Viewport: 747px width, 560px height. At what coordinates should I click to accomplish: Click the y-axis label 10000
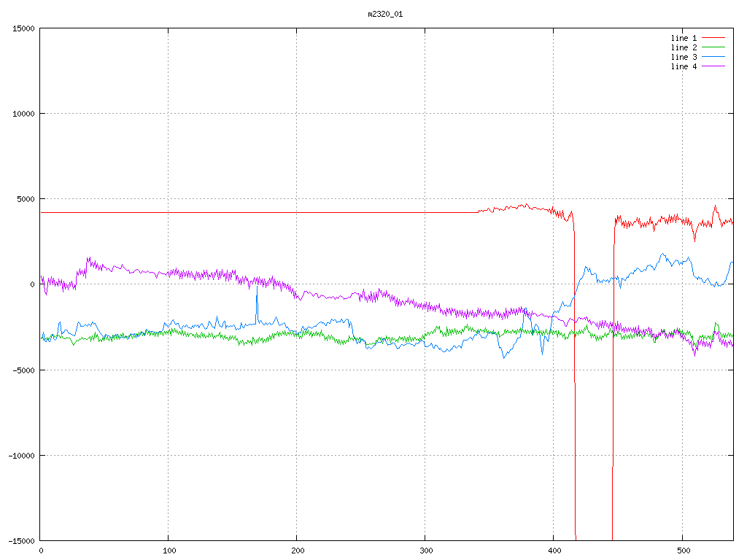[24, 114]
